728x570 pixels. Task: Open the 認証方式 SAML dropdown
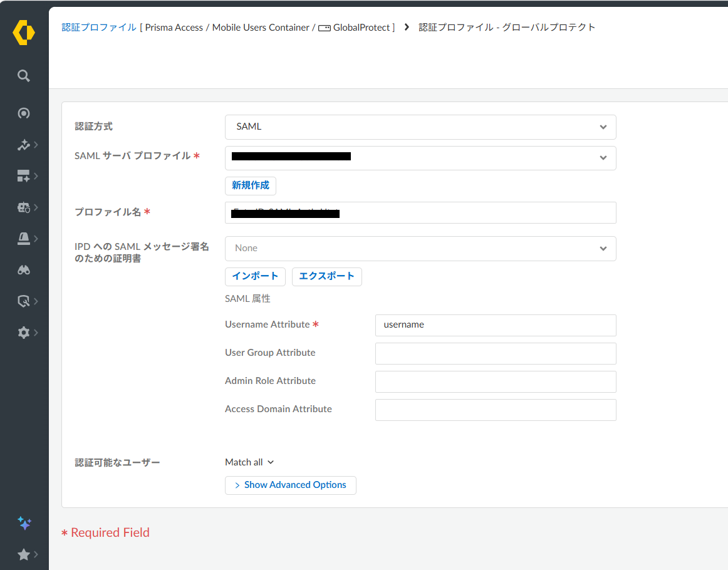pyautogui.click(x=420, y=127)
